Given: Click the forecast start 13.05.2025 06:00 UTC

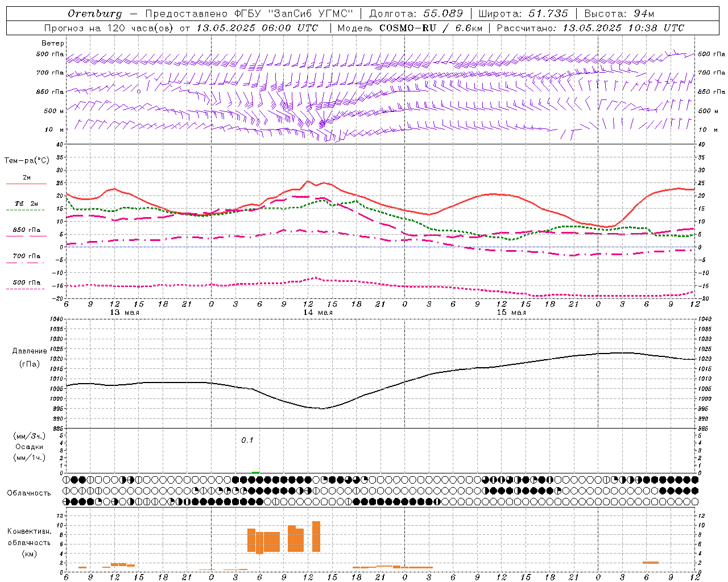Looking at the screenshot, I should pyautogui.click(x=257, y=28).
